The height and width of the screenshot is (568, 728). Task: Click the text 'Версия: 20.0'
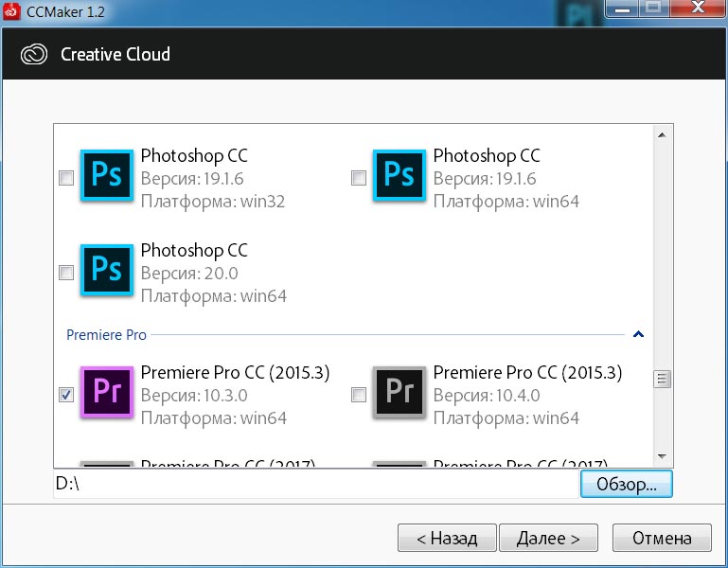189,273
